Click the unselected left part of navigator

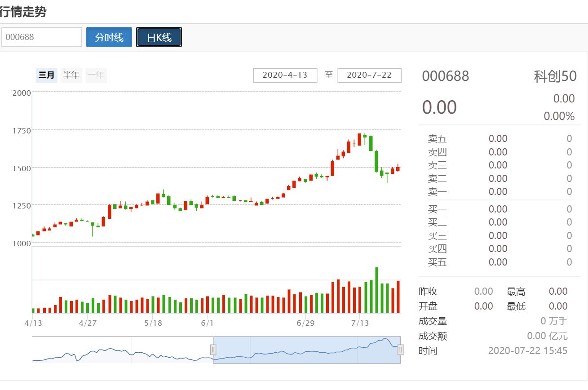pyautogui.click(x=121, y=350)
